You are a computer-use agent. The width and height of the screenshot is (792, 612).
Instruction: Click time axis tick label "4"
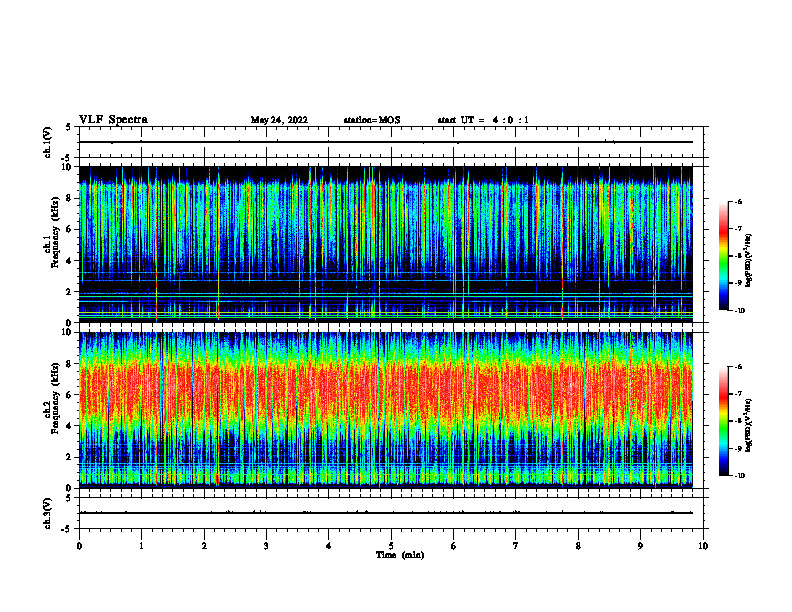pyautogui.click(x=329, y=546)
